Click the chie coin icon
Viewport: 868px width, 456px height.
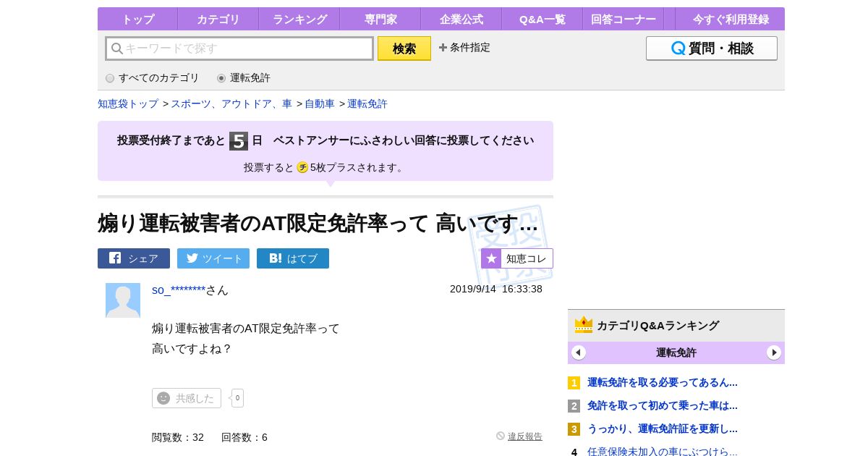[x=302, y=167]
